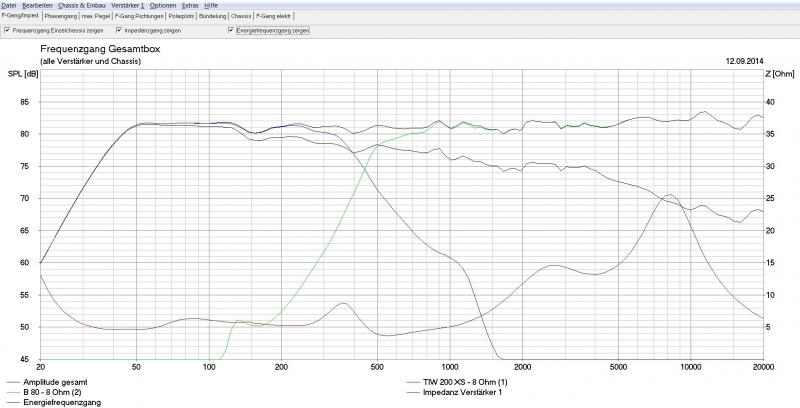Disable Energiefrequenzgang zeigen checkbox

(231, 31)
